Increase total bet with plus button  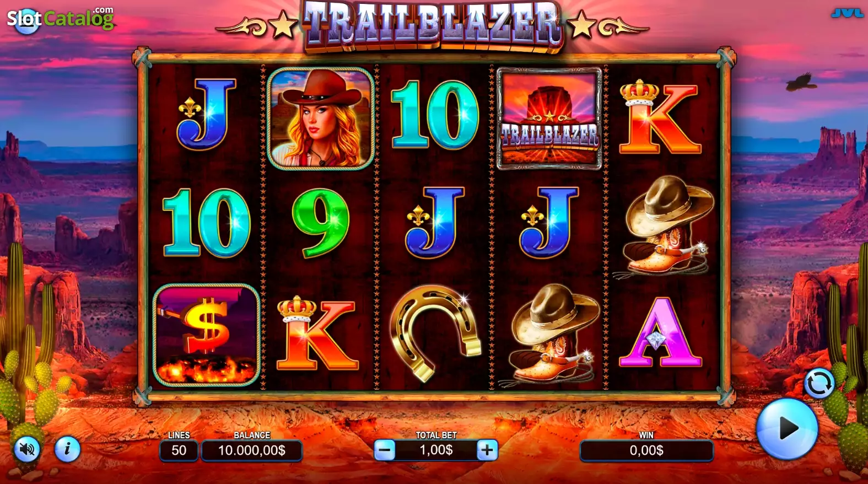[487, 450]
